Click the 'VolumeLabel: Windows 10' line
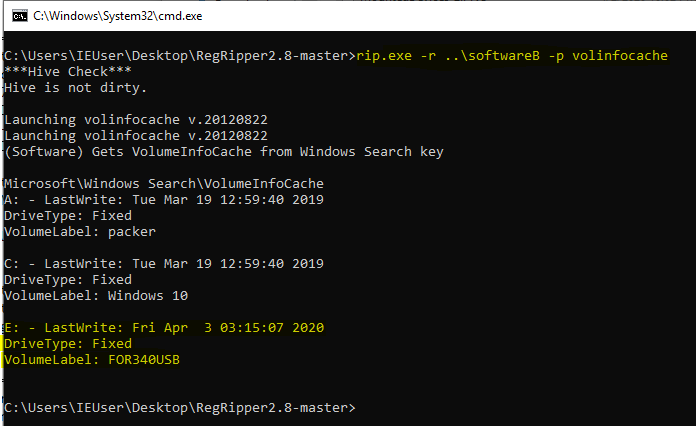 (x=96, y=296)
